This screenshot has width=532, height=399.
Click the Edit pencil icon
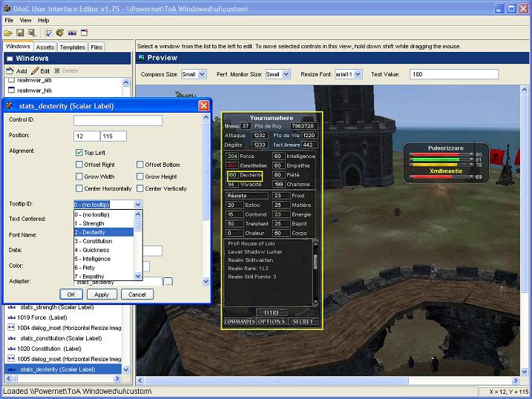[x=35, y=71]
